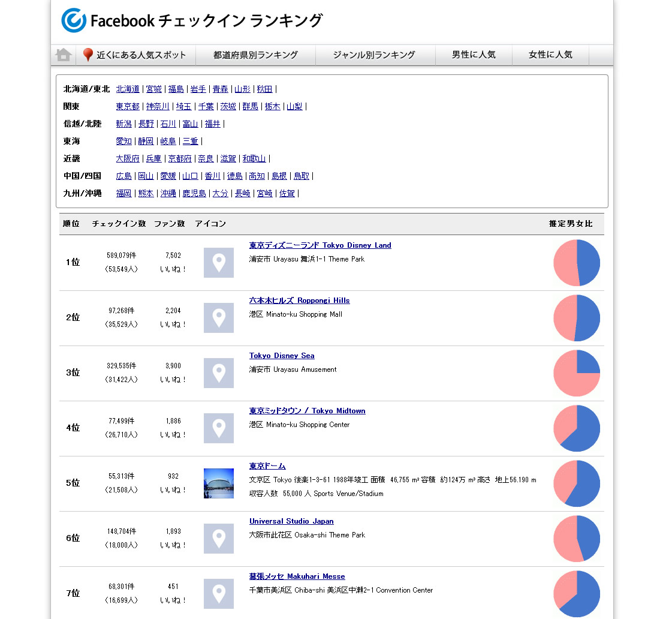Select 沖縄 prefecture link
Viewport: 672px width, 619px height.
coord(168,193)
